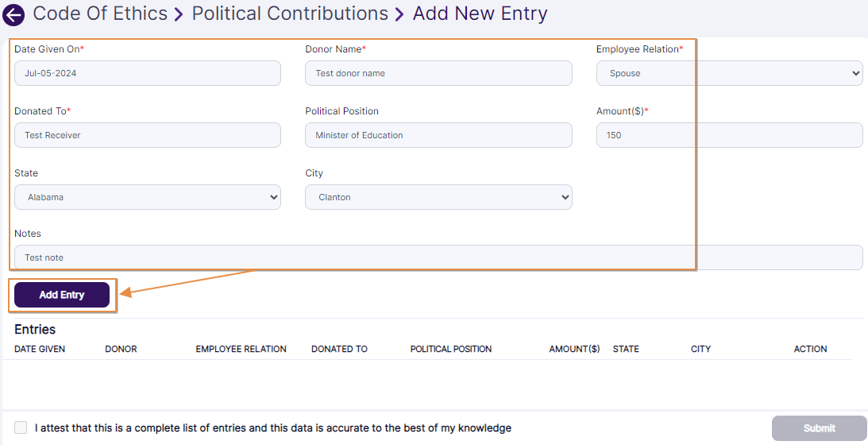
Task: Click the Amount($) input field
Action: click(x=729, y=135)
